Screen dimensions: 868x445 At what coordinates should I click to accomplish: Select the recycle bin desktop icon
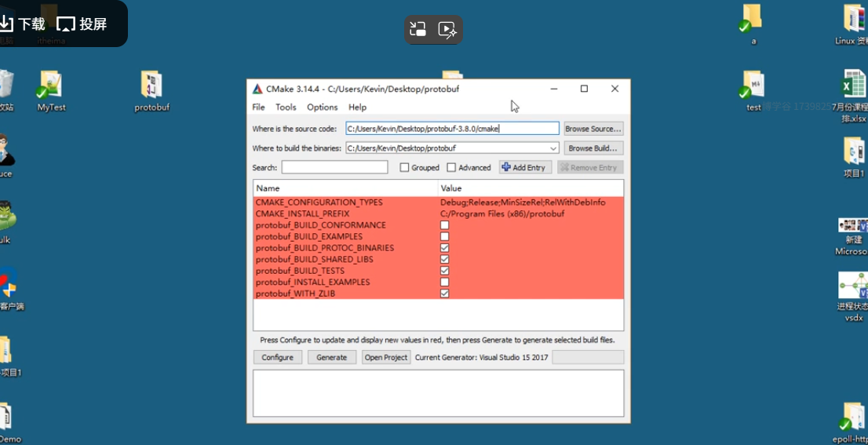(x=6, y=85)
